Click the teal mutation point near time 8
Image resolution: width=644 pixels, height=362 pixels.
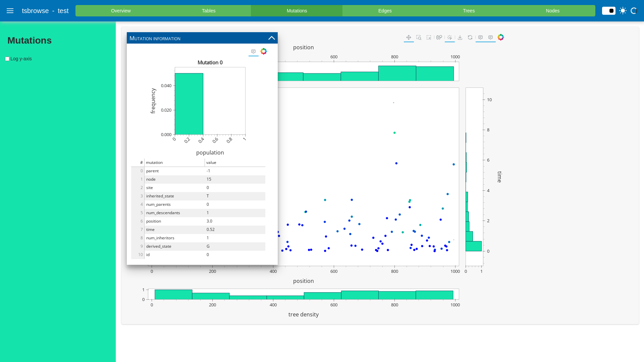coord(394,133)
